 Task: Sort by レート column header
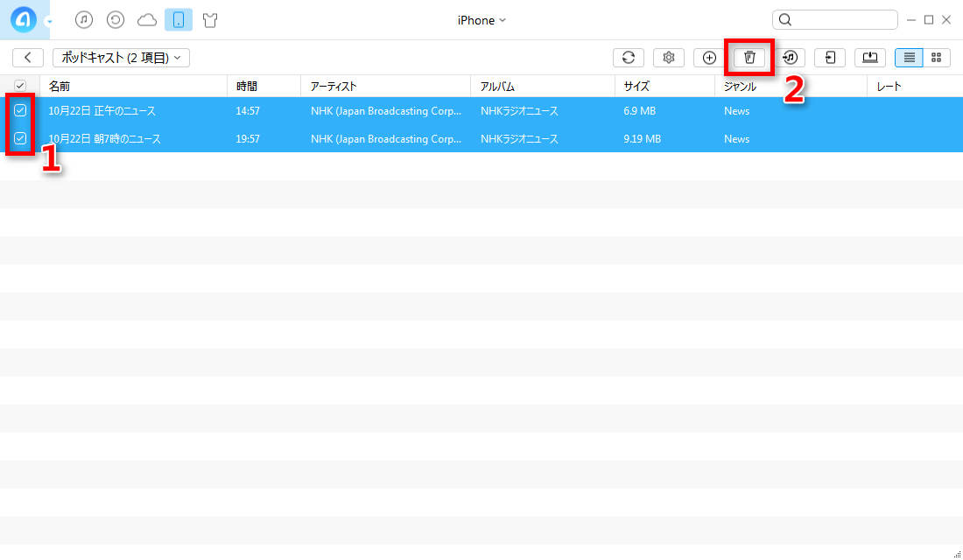[915, 86]
